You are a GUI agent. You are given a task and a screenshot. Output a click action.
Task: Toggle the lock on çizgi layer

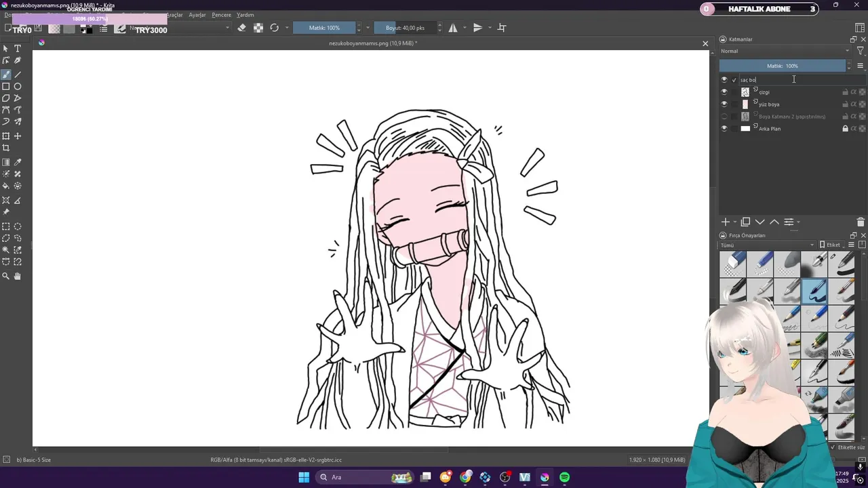[x=845, y=92]
